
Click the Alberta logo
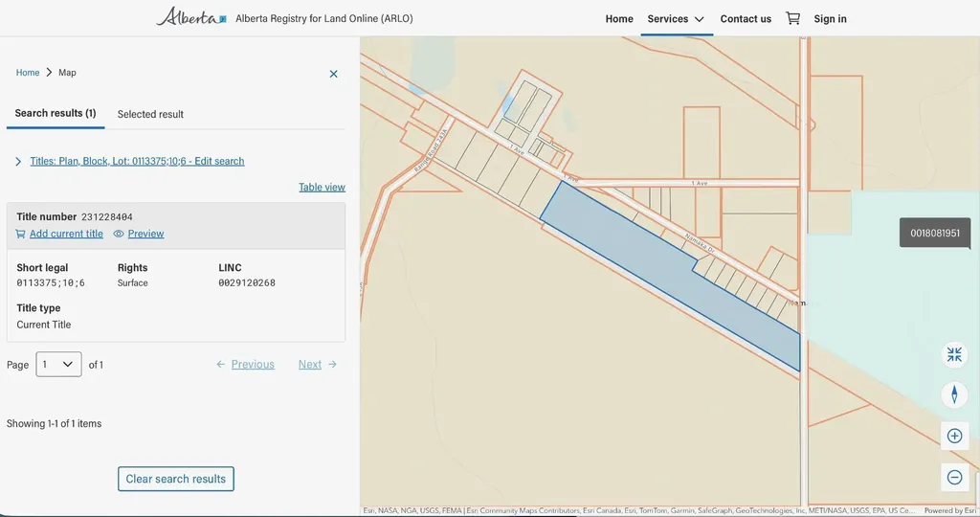point(191,17)
